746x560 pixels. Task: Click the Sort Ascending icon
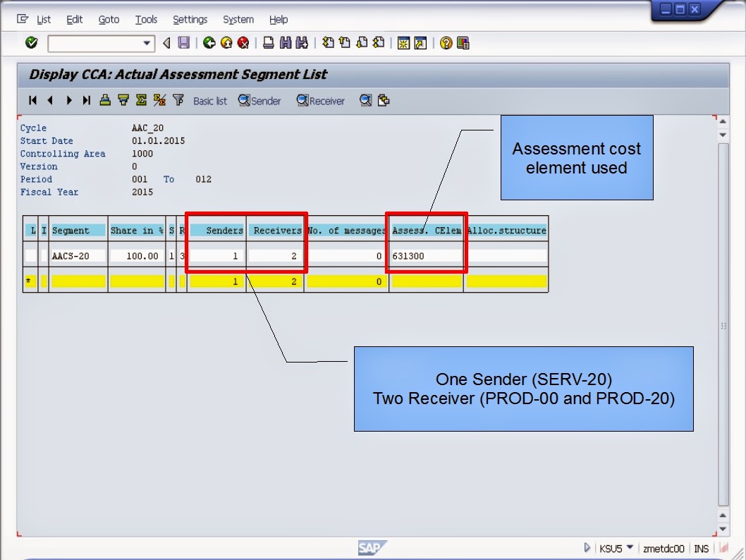pyautogui.click(x=105, y=100)
